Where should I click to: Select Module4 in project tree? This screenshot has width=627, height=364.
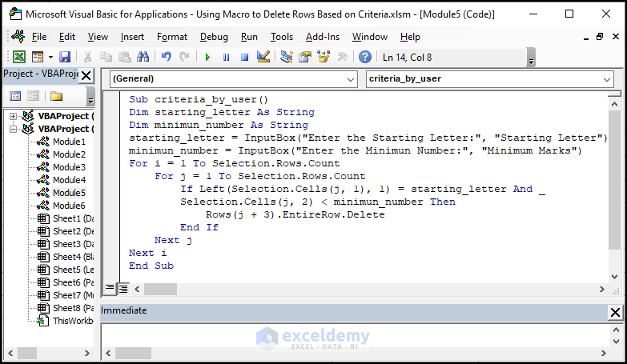[69, 180]
